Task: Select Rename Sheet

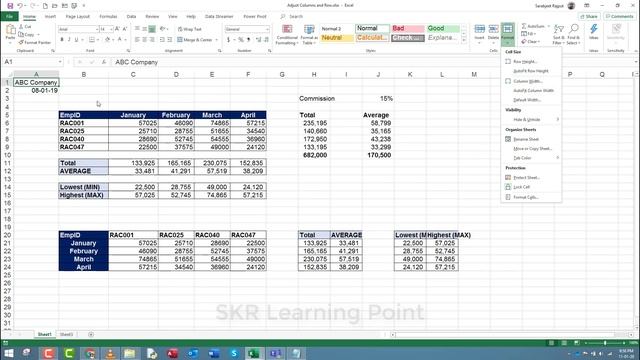Action: (x=531, y=139)
